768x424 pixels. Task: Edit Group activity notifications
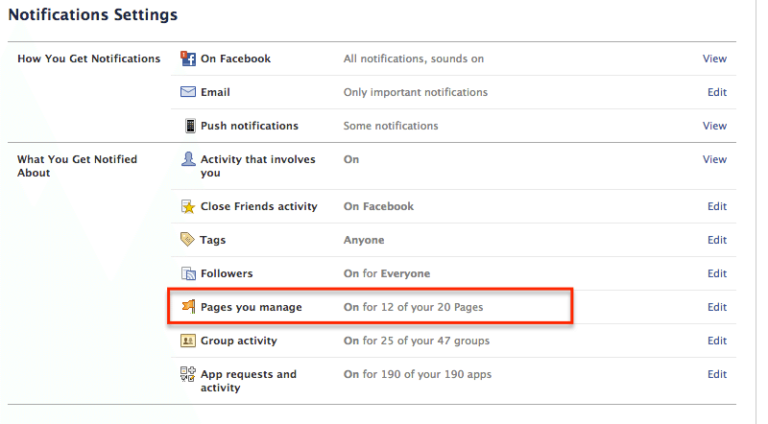click(x=717, y=340)
